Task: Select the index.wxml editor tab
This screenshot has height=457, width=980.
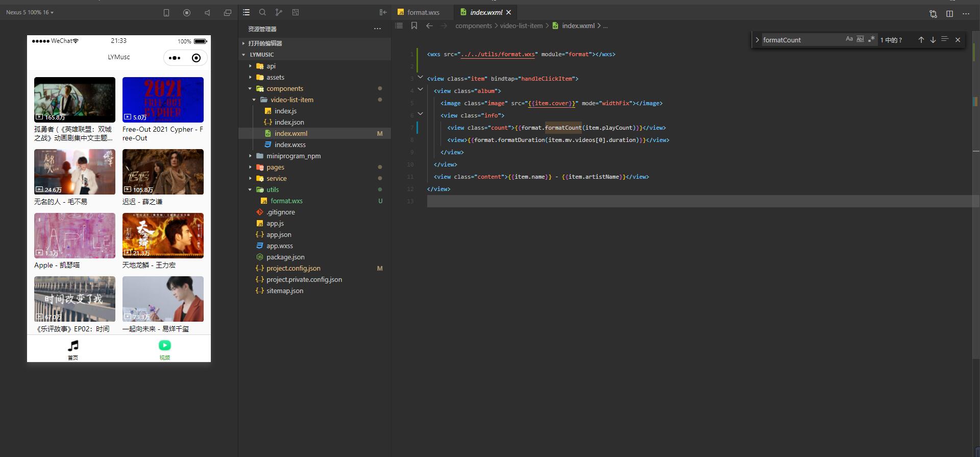Action: click(x=485, y=12)
